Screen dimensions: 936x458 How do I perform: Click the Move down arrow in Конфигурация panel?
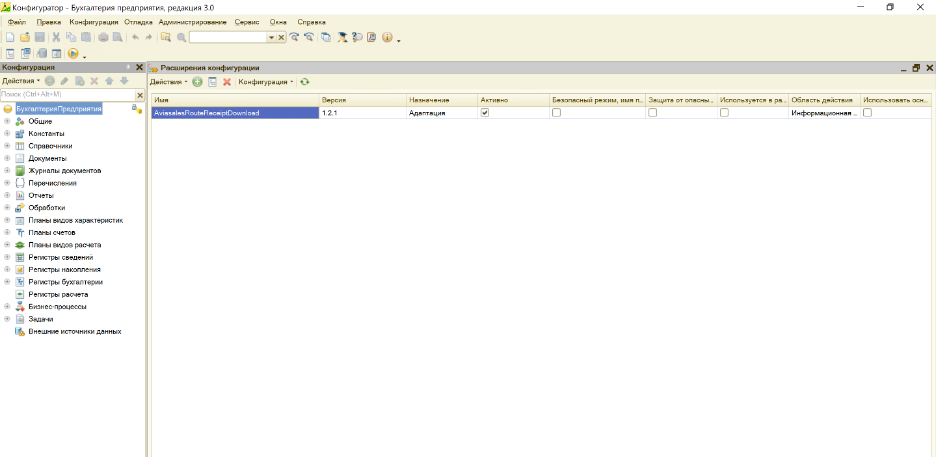click(124, 81)
